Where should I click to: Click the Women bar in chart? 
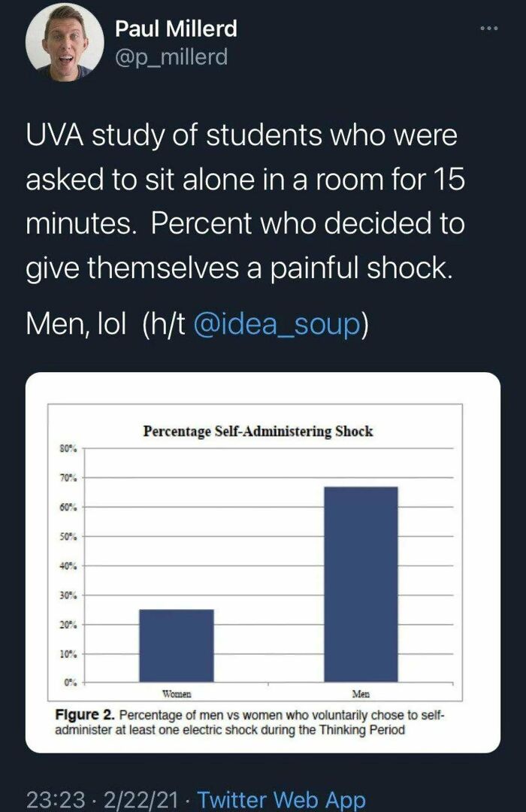pos(177,646)
